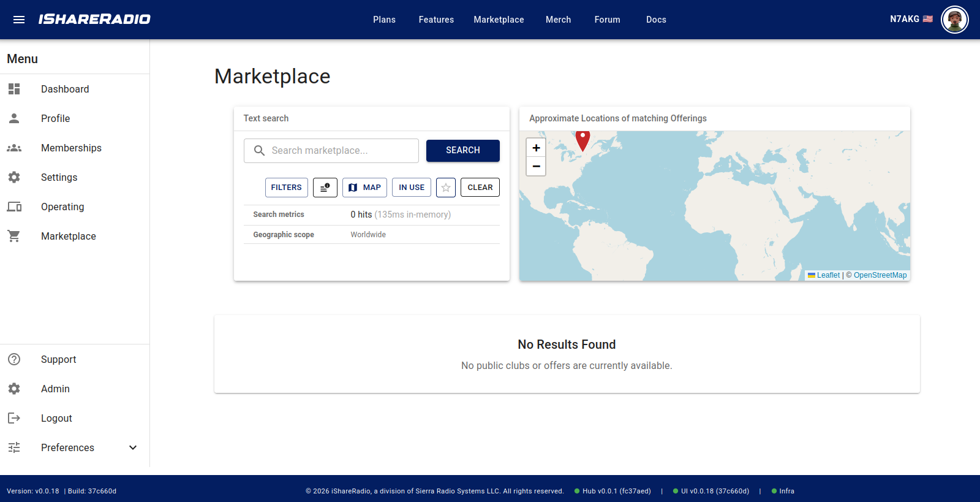Zoom in on the map
The image size is (980, 502).
click(536, 148)
